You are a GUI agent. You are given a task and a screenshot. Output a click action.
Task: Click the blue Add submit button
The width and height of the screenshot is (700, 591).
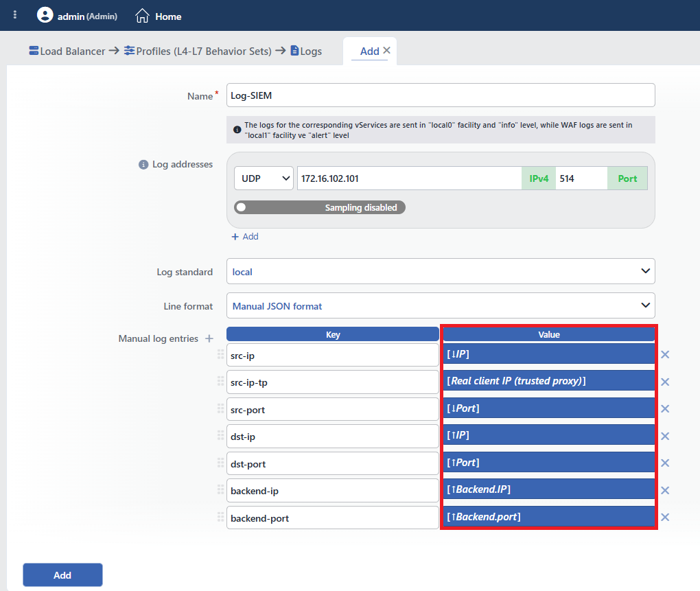click(x=62, y=575)
